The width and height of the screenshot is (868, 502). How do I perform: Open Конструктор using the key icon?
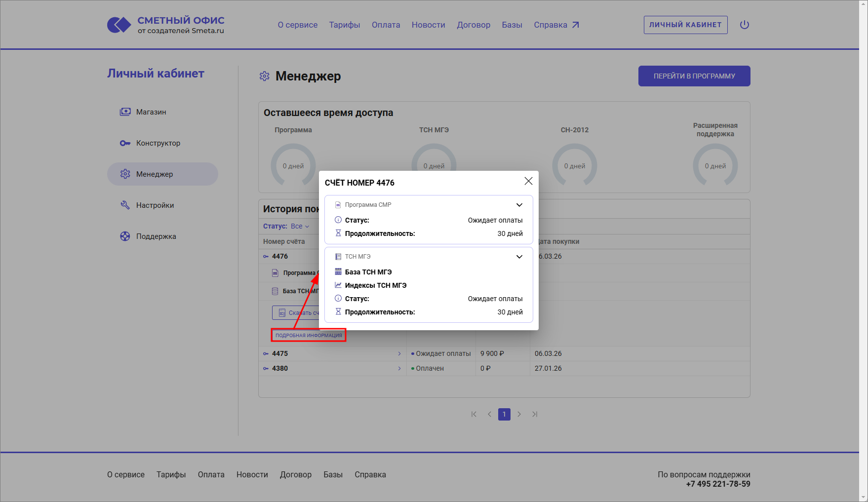125,143
